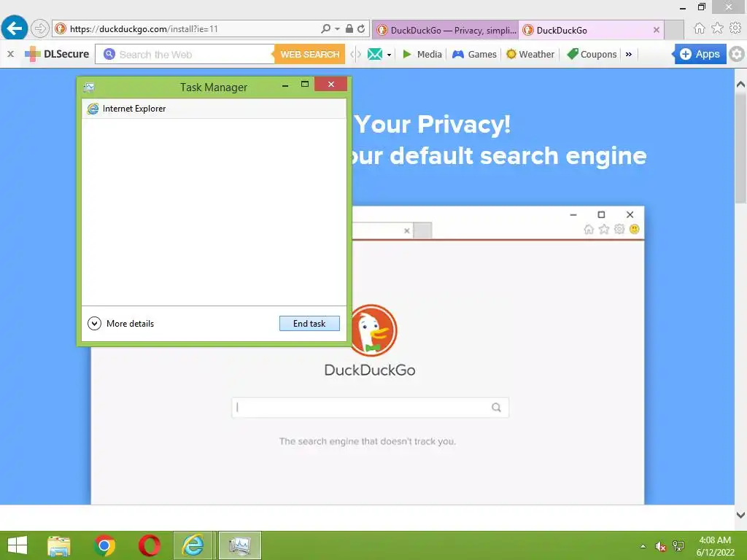This screenshot has height=560, width=747.
Task: Click the DuckDuckGo search box on the page
Action: click(370, 408)
